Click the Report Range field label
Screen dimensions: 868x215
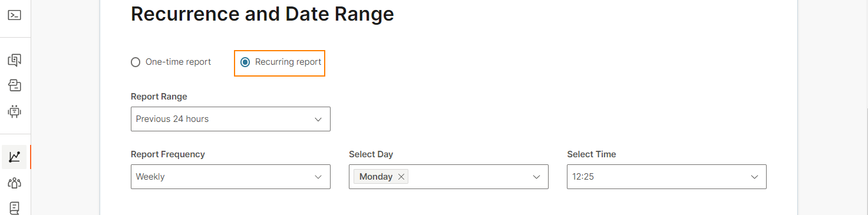(159, 97)
